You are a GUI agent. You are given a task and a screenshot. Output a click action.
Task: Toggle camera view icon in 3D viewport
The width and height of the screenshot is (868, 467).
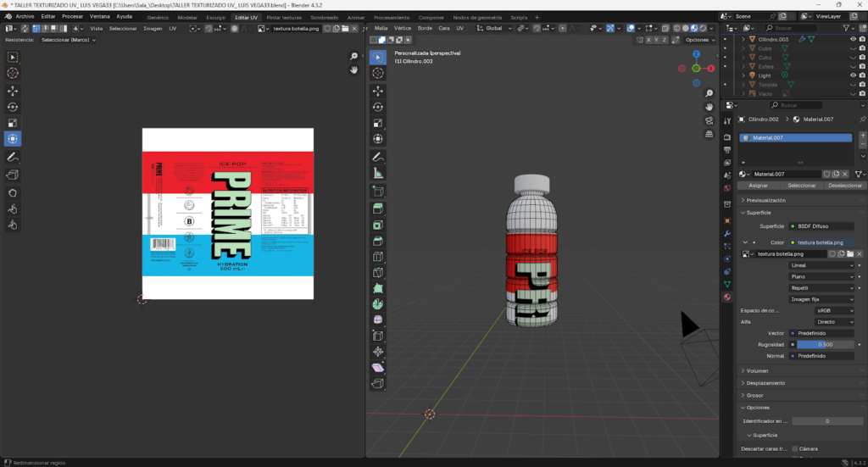[x=709, y=120]
